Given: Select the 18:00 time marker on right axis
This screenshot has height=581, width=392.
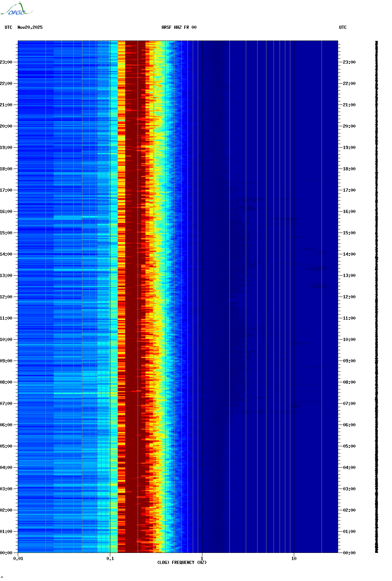Looking at the screenshot, I should 349,169.
